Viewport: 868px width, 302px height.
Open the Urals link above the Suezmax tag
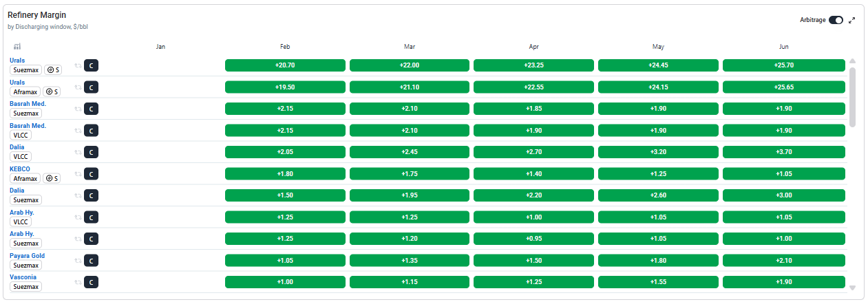(x=17, y=61)
